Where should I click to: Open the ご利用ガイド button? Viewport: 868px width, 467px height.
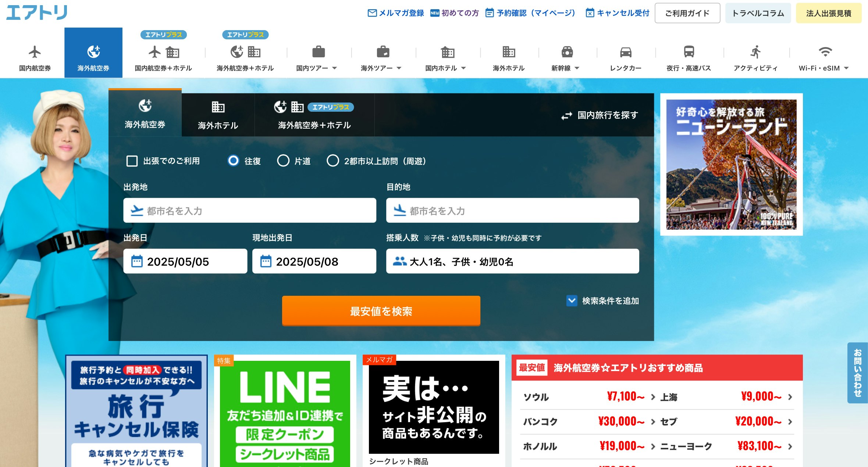coord(687,13)
